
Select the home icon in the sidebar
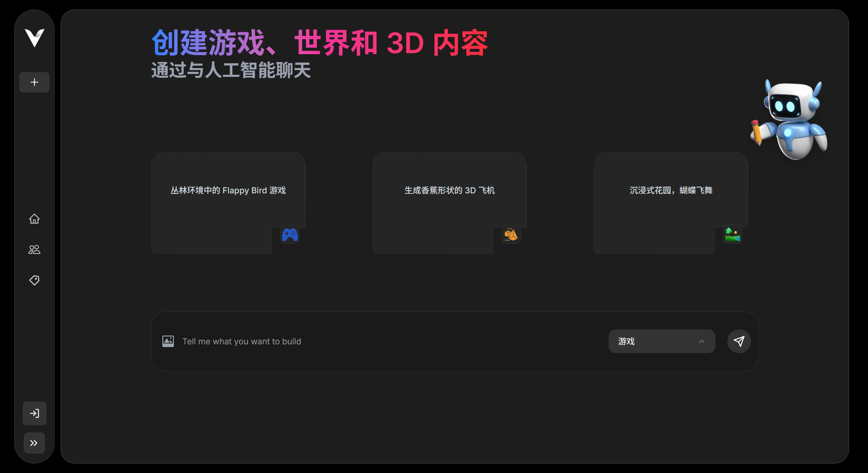point(34,219)
